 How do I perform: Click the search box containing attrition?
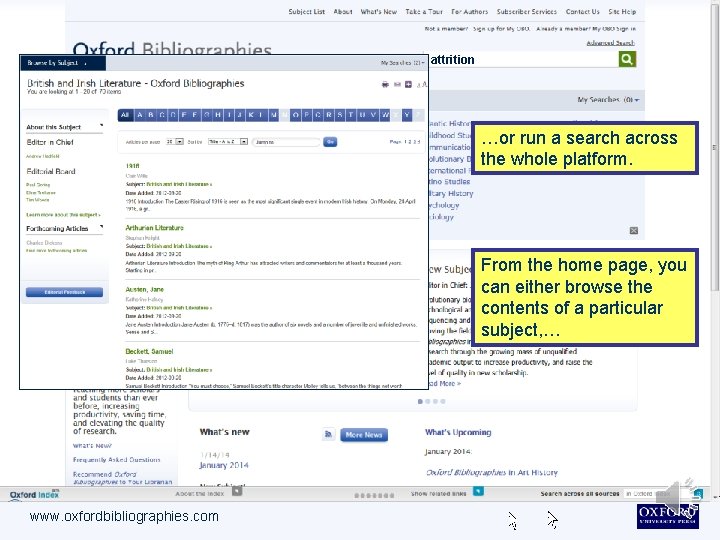click(523, 59)
